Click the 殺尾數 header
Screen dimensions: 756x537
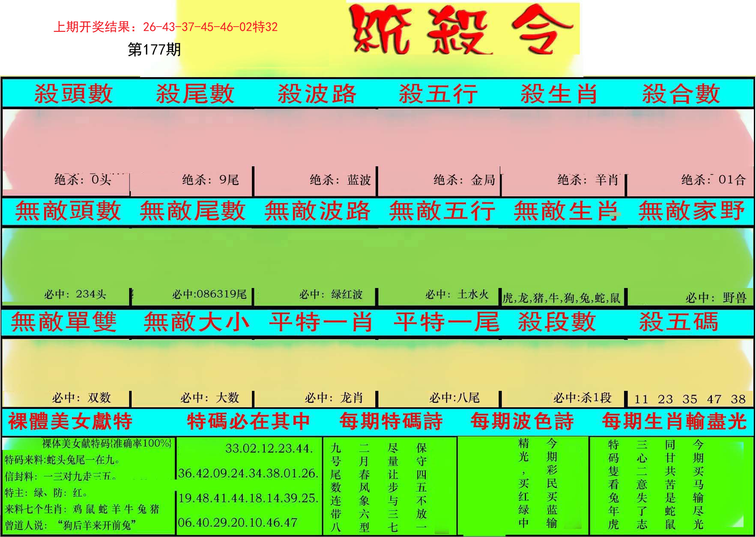click(195, 93)
